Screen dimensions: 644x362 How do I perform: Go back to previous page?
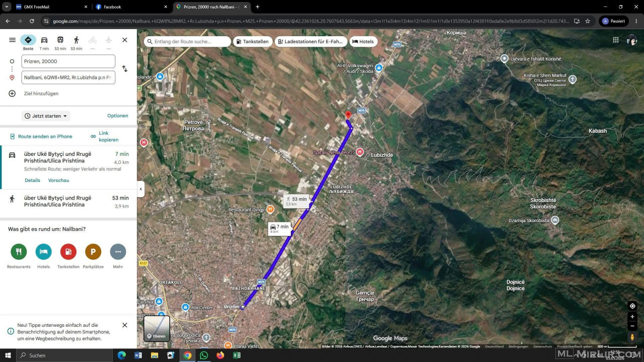8,21
